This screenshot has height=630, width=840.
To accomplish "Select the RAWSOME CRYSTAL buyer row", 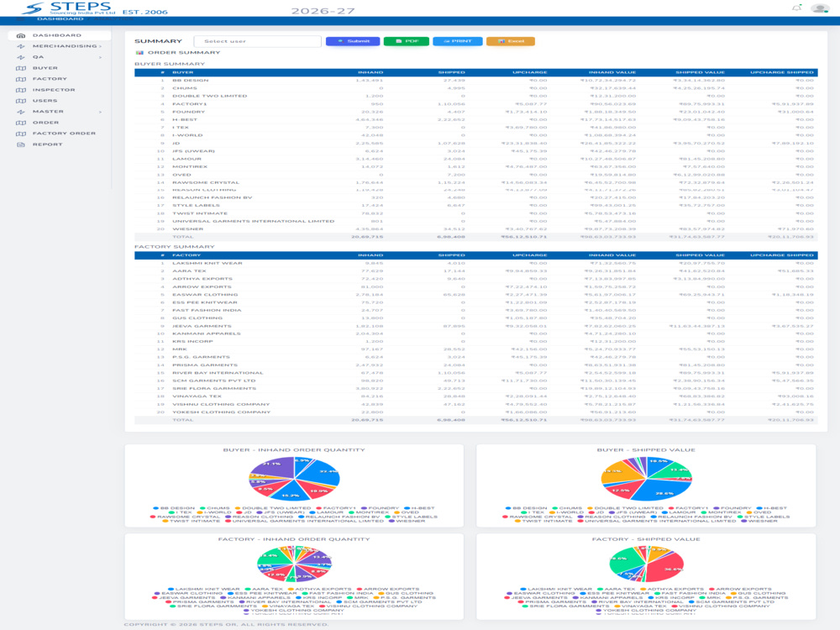I will [475, 182].
